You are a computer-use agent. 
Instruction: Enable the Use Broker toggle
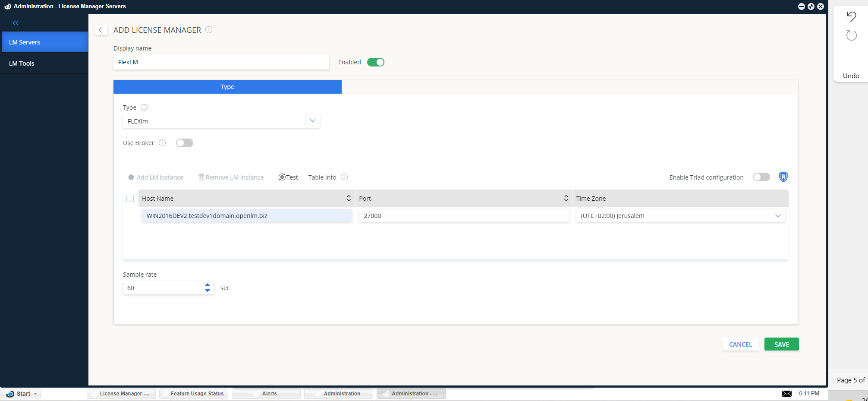(184, 142)
